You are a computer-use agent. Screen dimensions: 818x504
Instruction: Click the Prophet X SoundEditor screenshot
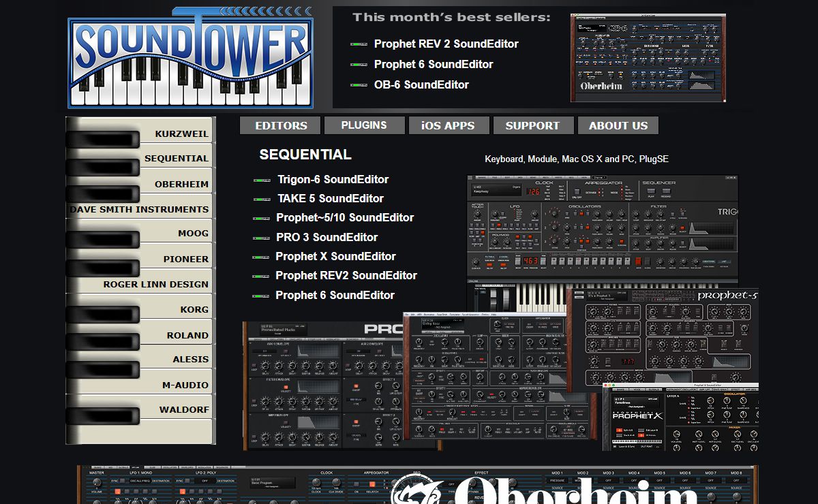click(x=681, y=417)
